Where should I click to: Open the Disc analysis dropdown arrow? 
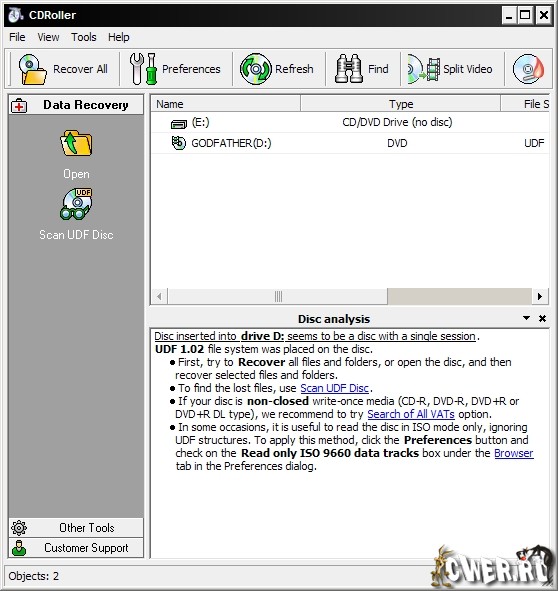coord(527,318)
